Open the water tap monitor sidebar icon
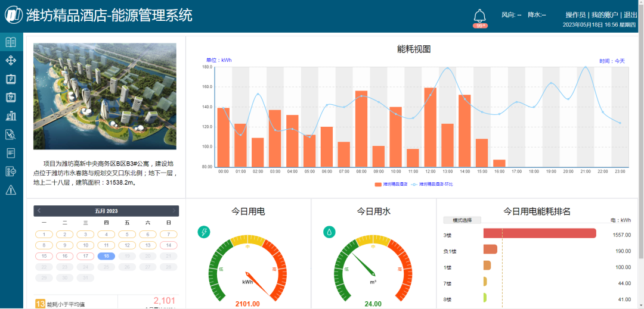Screen dimensions: 644x309 pos(11,97)
